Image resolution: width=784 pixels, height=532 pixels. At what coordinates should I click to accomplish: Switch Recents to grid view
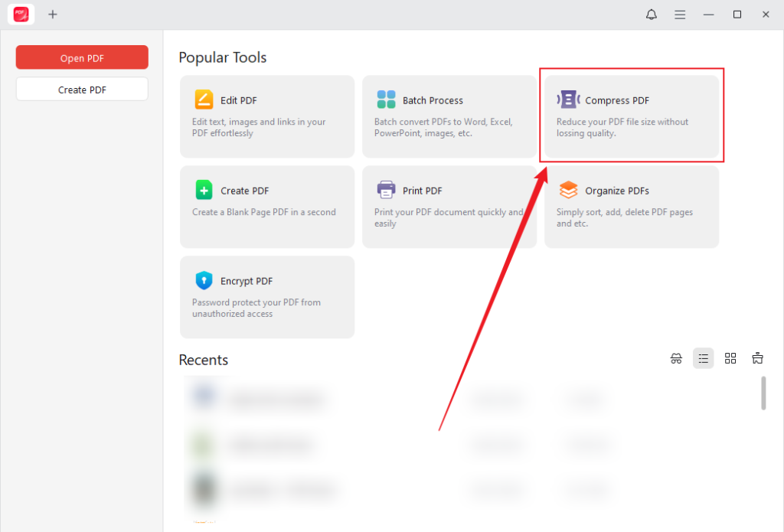730,358
